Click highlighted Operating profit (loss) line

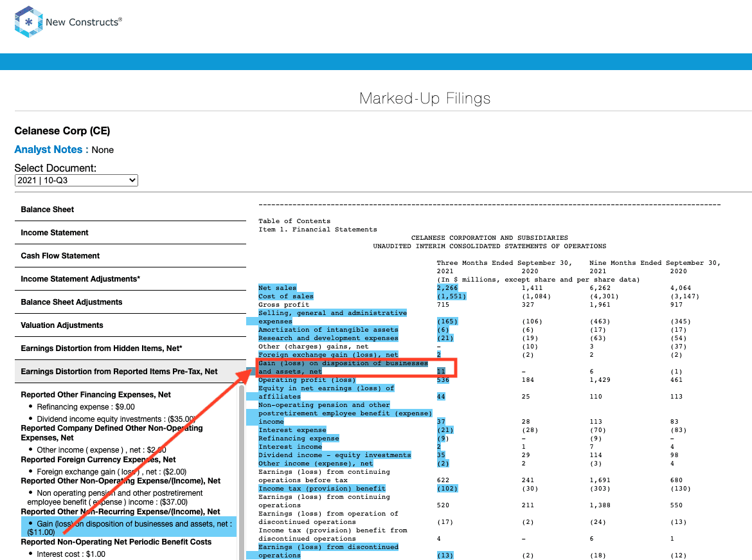coord(307,379)
